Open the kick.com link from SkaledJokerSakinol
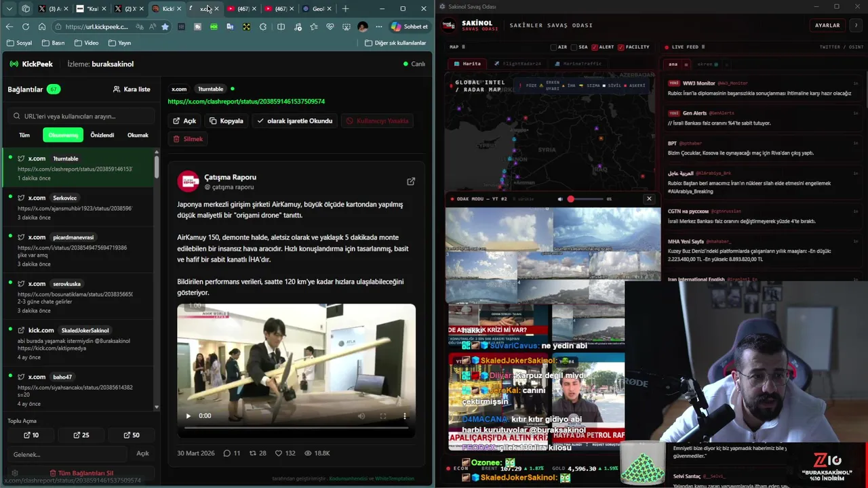This screenshot has width=868, height=488. 79,343
